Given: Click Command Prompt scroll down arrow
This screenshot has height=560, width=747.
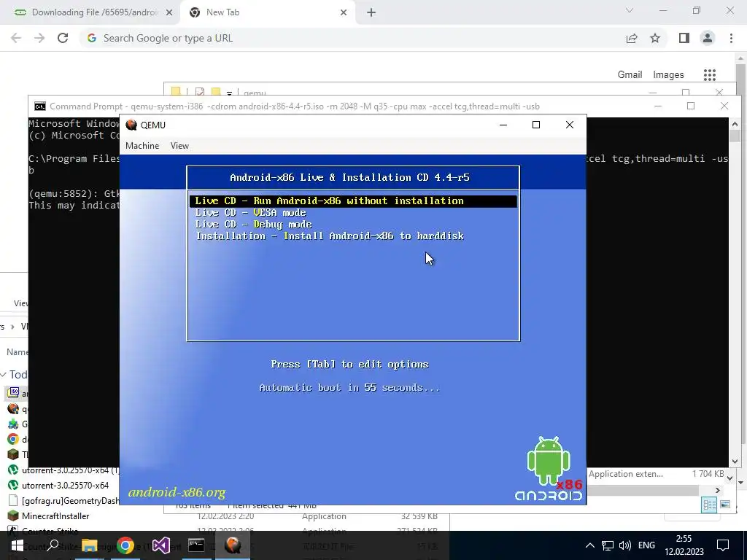Looking at the screenshot, I should [x=735, y=461].
